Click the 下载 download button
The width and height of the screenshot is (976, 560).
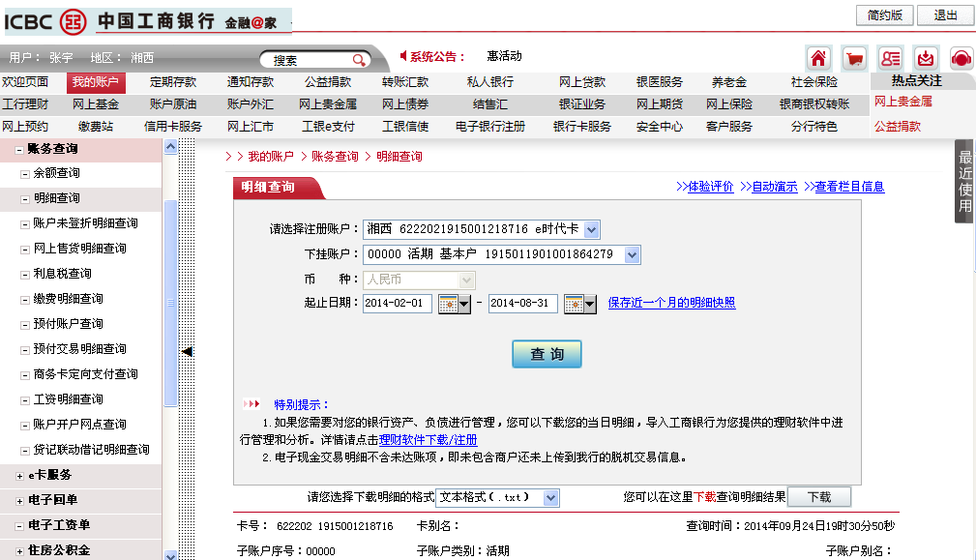[x=819, y=497]
